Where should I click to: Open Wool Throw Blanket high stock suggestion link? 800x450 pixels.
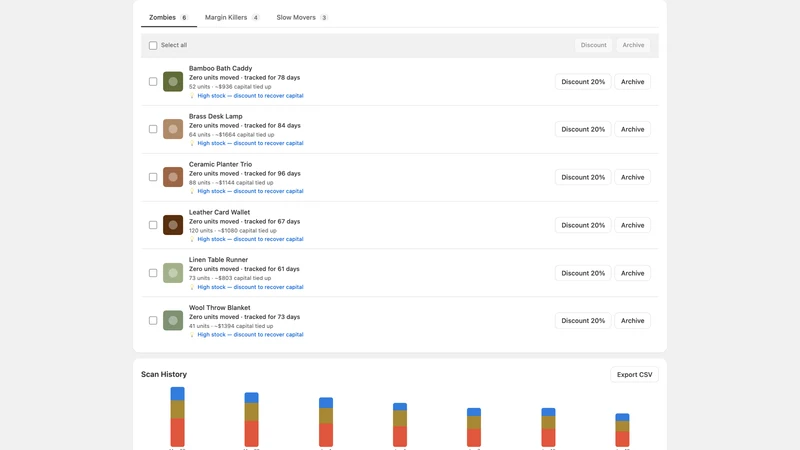pos(251,335)
